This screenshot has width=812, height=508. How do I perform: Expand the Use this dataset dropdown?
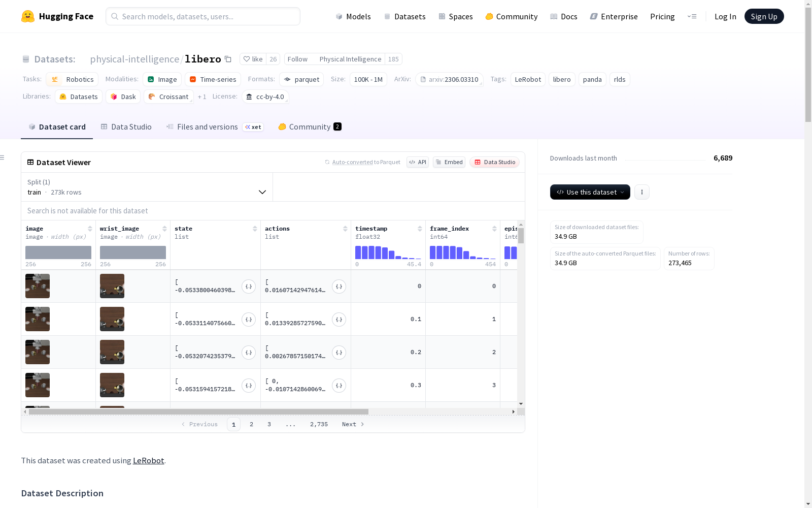pyautogui.click(x=590, y=192)
